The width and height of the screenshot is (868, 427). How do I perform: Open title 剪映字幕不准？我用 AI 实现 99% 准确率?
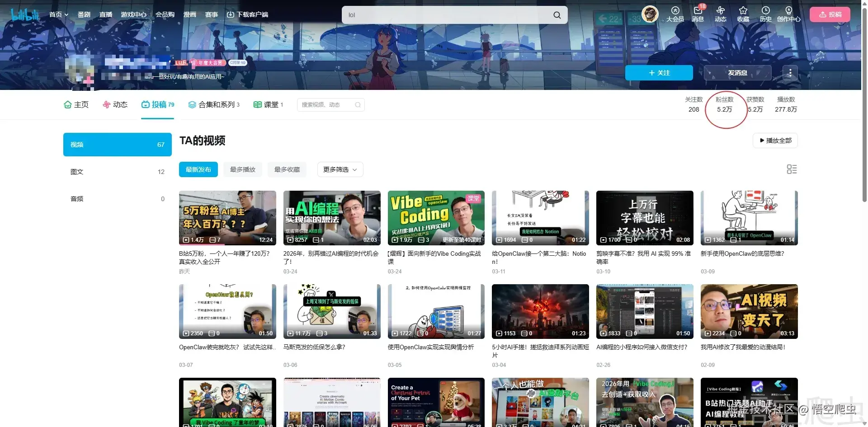click(644, 258)
